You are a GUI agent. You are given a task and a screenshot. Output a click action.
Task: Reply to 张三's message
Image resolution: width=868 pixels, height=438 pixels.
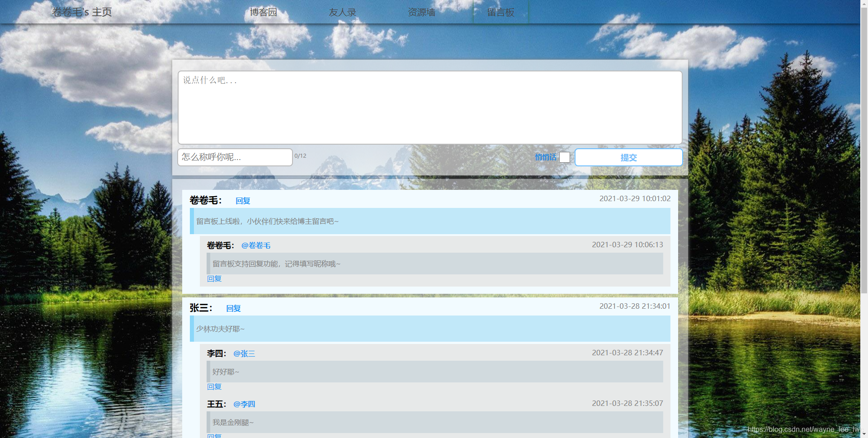[x=233, y=308]
